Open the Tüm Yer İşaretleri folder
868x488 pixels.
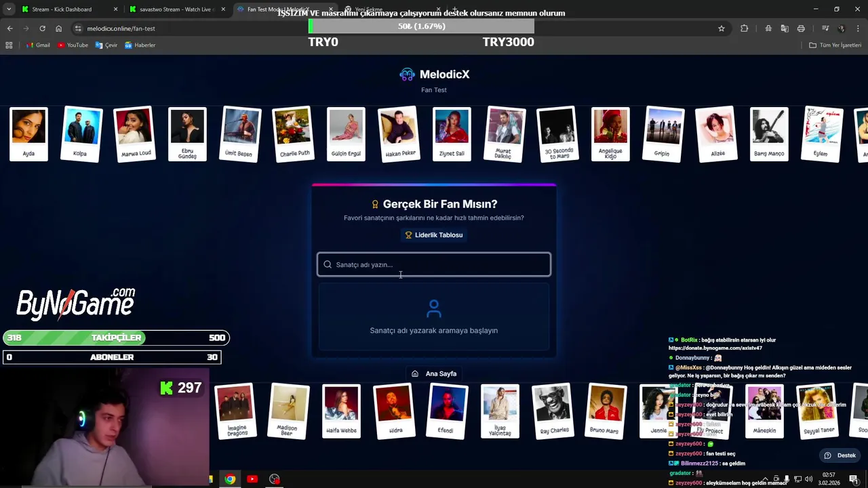click(x=835, y=45)
